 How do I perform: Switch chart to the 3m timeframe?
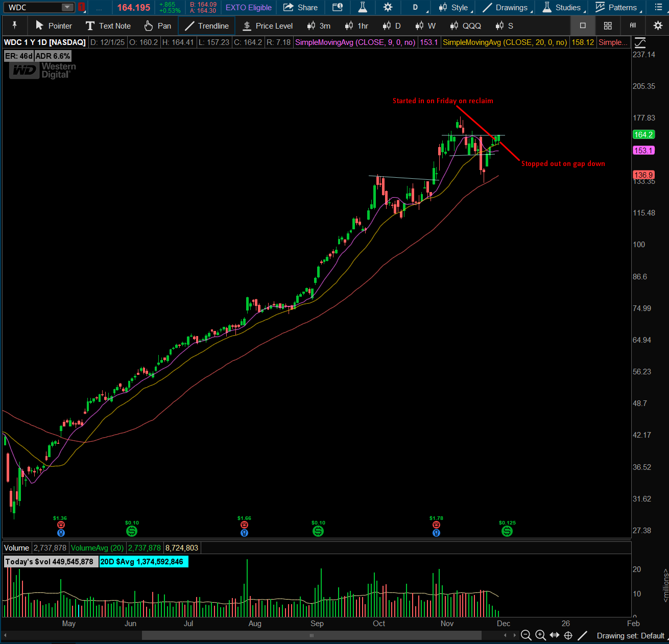click(319, 26)
